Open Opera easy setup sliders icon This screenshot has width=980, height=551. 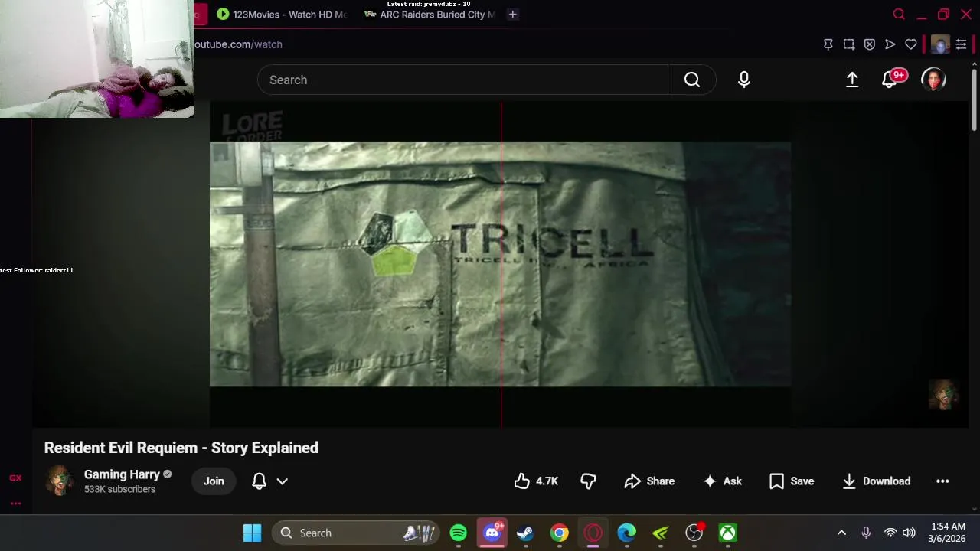click(962, 44)
